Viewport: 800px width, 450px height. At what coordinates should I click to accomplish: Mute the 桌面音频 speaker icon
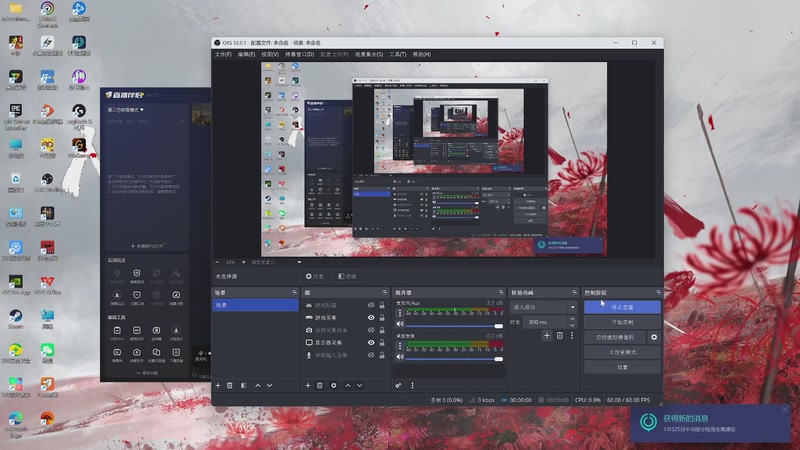click(400, 357)
